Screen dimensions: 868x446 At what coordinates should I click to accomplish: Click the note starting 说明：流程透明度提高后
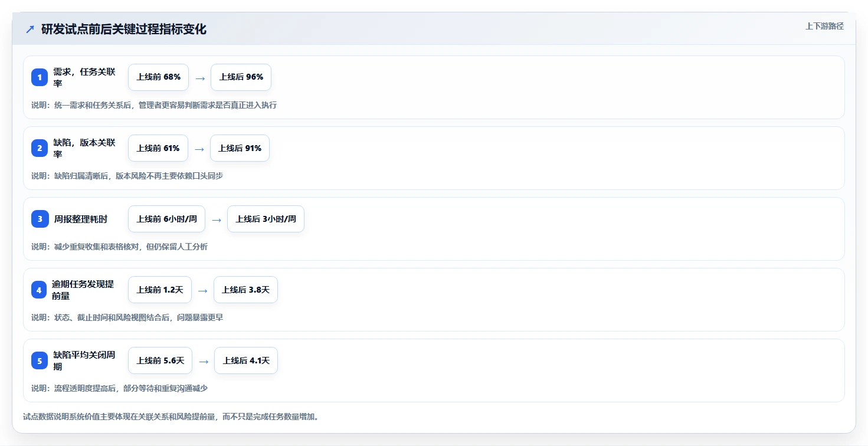(x=119, y=388)
